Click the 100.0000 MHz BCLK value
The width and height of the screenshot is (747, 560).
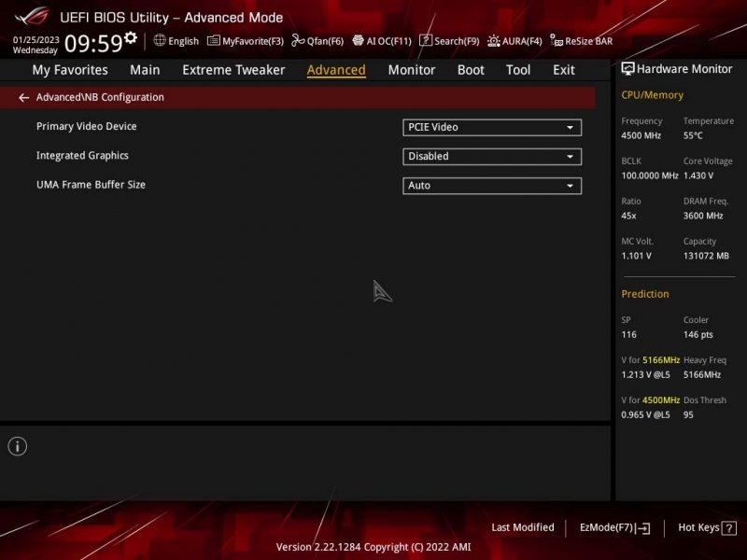(649, 175)
